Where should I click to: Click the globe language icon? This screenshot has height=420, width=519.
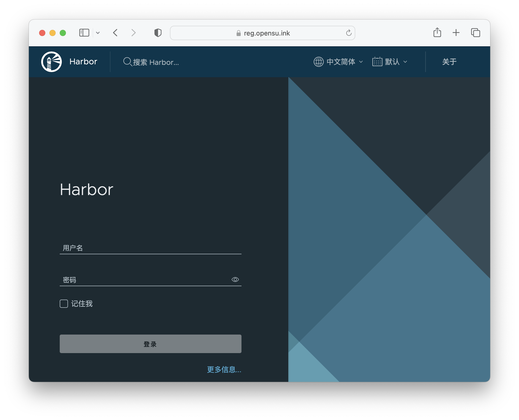318,62
